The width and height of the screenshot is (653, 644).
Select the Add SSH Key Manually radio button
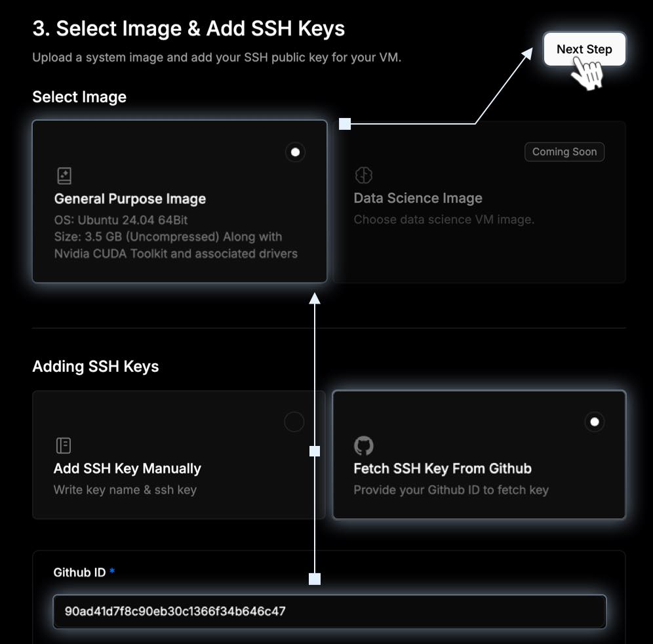point(294,422)
